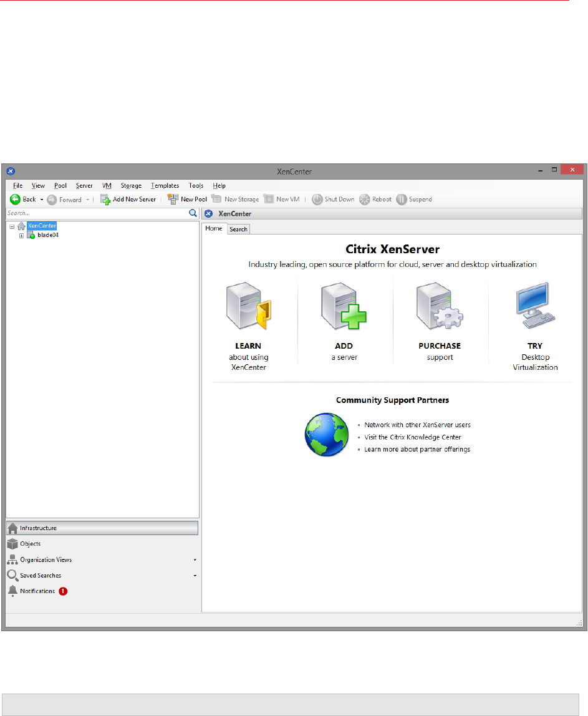The image size is (588, 716).
Task: Click the green Back arrow icon
Action: 15,200
